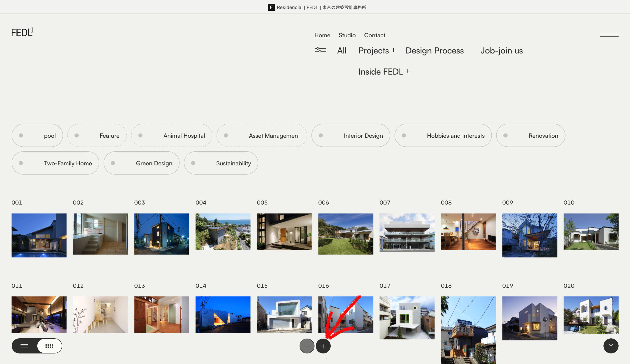Open the Job-join us page
Screen dimensions: 630x364
pyautogui.click(x=501, y=50)
